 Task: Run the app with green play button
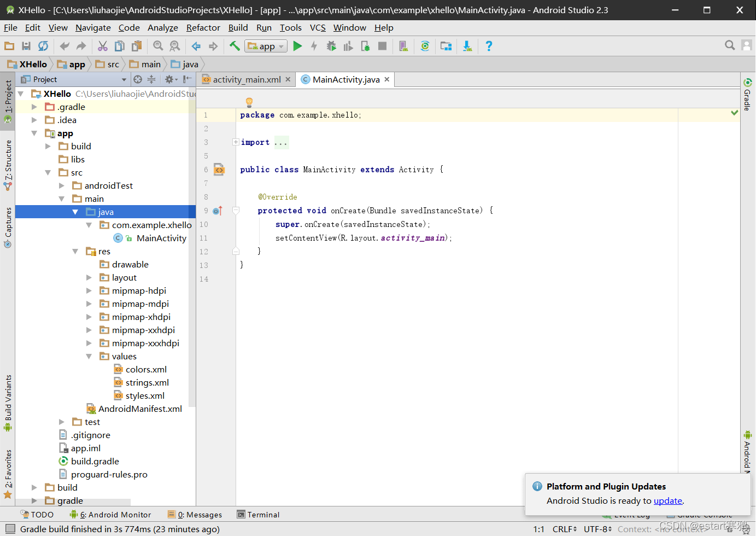(297, 46)
